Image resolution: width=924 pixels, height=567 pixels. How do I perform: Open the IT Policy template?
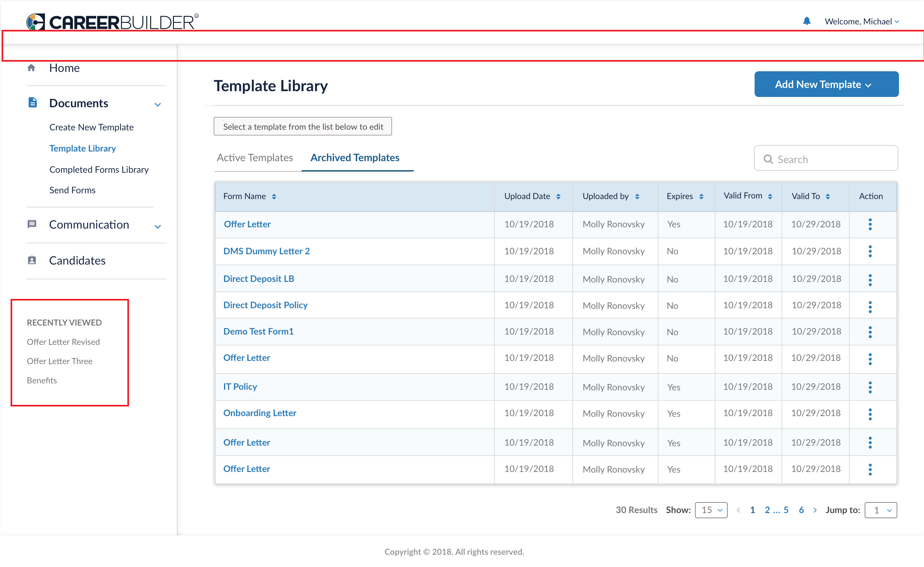point(240,387)
